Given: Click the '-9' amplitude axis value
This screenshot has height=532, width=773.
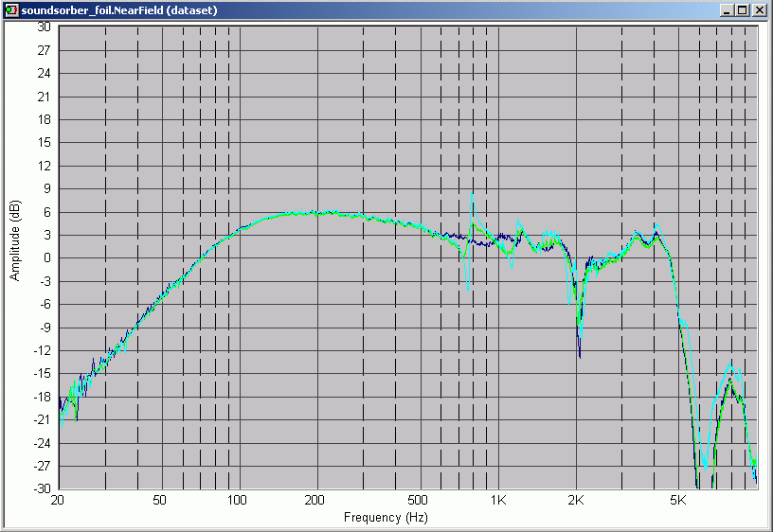Looking at the screenshot, I should point(45,328).
